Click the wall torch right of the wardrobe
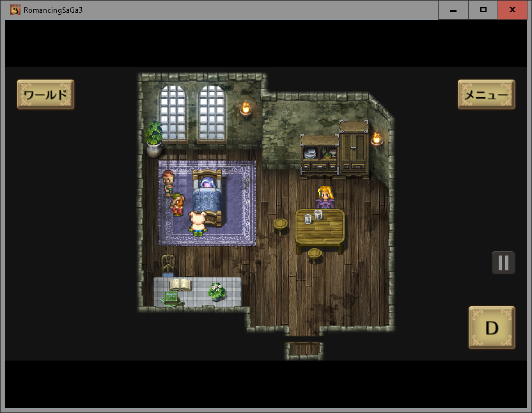Image resolution: width=532 pixels, height=413 pixels. tap(377, 139)
